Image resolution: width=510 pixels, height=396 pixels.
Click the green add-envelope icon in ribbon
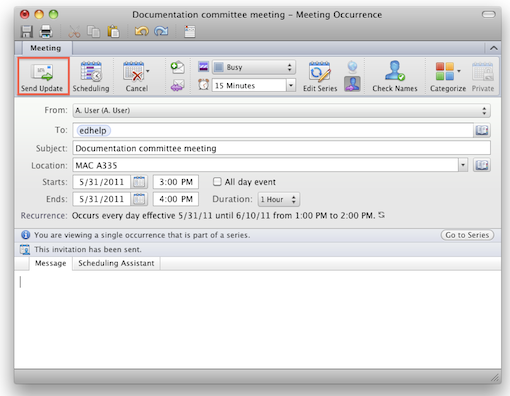(x=177, y=67)
